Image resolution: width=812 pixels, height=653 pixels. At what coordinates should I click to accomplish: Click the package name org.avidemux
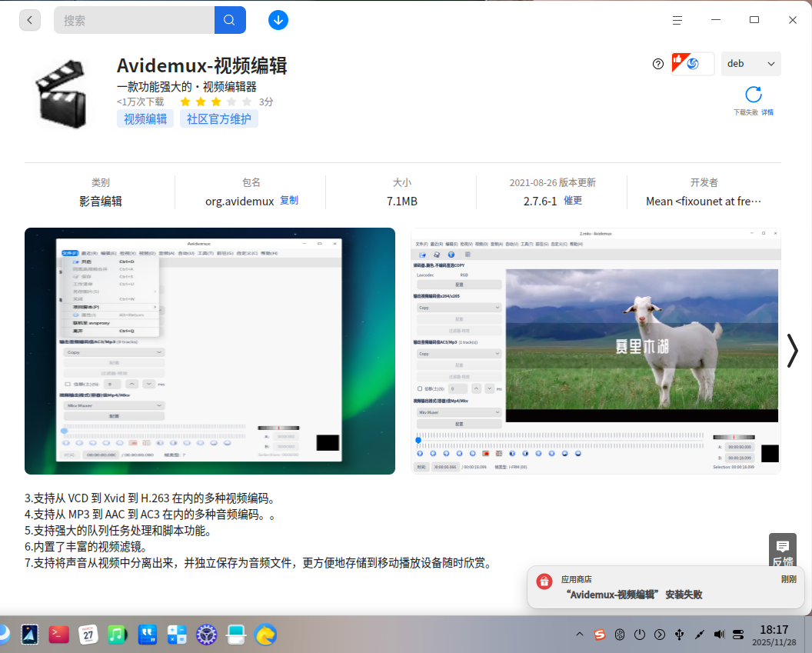pyautogui.click(x=239, y=202)
